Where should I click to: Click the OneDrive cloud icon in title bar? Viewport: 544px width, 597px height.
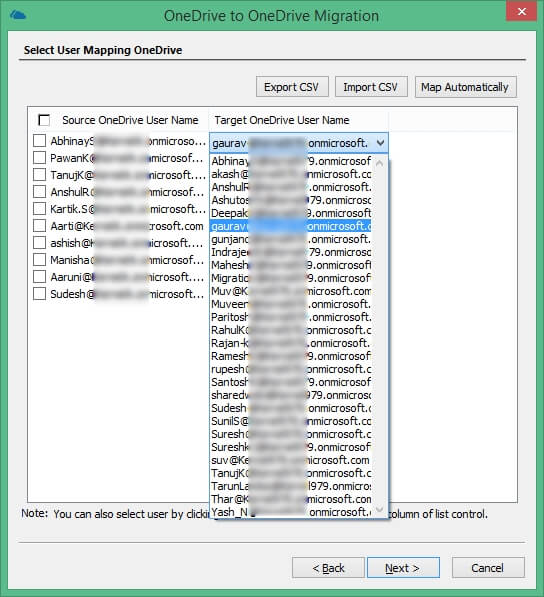(x=18, y=15)
